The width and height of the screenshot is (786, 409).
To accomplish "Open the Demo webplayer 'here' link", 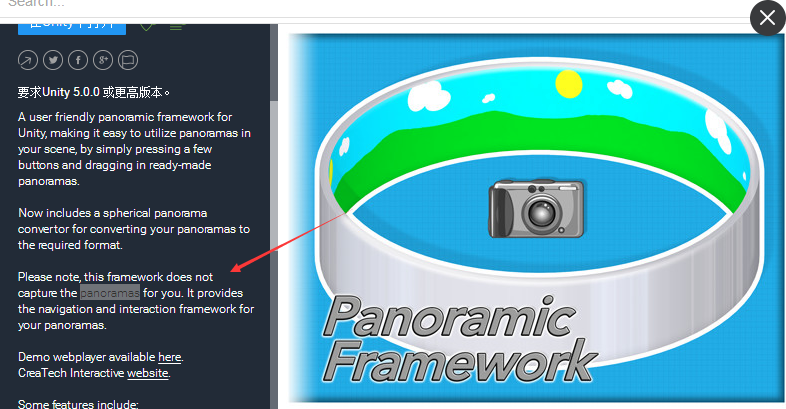I will coord(169,357).
